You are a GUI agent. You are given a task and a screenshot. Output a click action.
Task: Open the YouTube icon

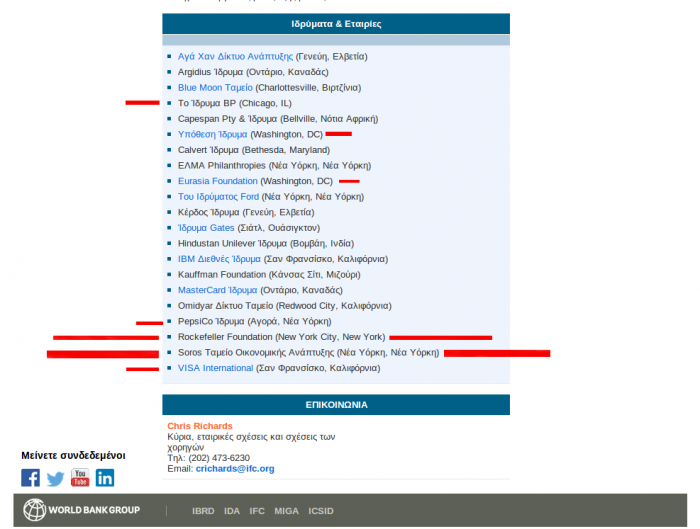point(80,478)
